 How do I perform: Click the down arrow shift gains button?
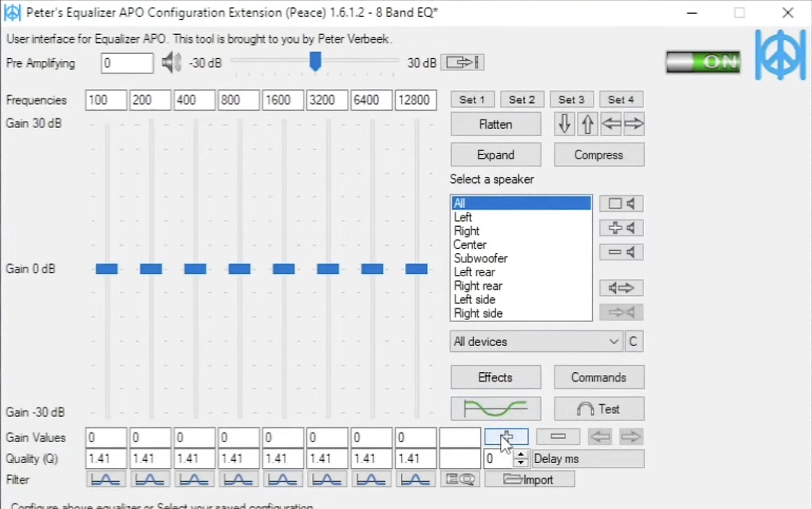(x=564, y=124)
